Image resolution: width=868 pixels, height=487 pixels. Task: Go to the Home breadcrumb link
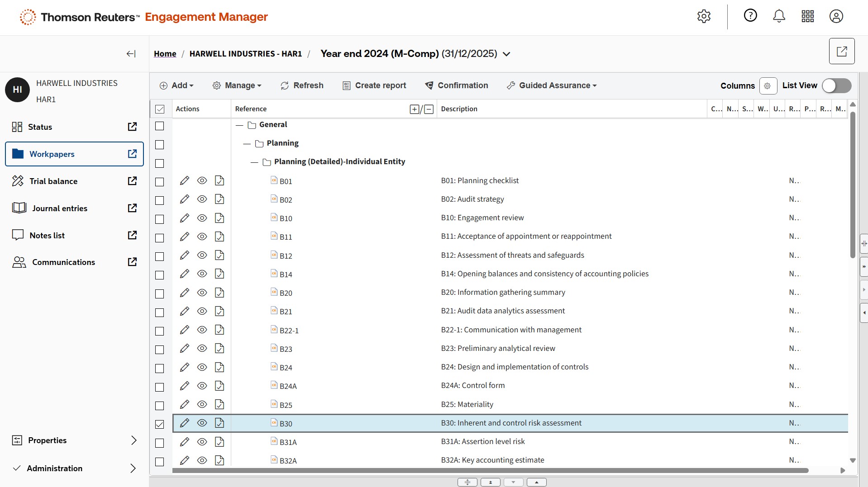tap(165, 54)
